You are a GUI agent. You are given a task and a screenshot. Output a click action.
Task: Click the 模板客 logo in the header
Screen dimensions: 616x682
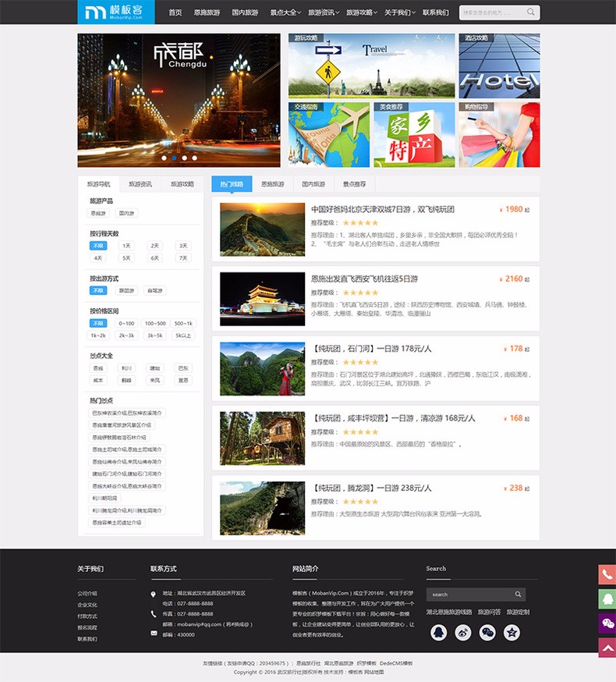coord(115,12)
